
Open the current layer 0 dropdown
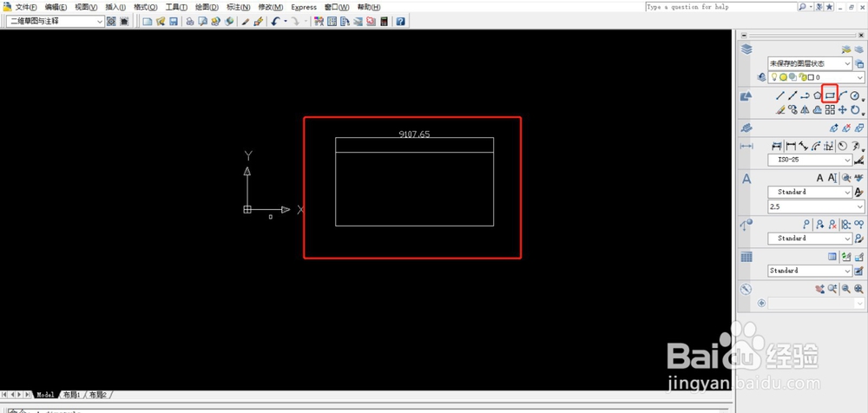(817, 77)
